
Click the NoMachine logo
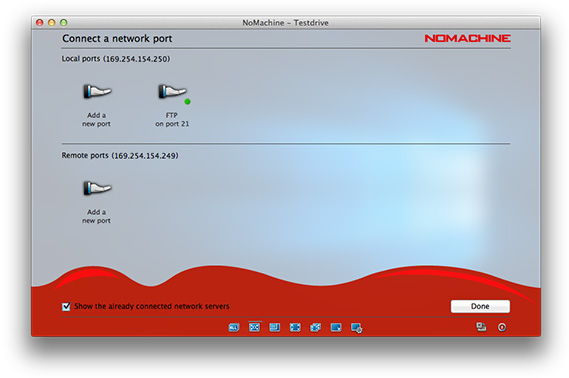pos(467,38)
